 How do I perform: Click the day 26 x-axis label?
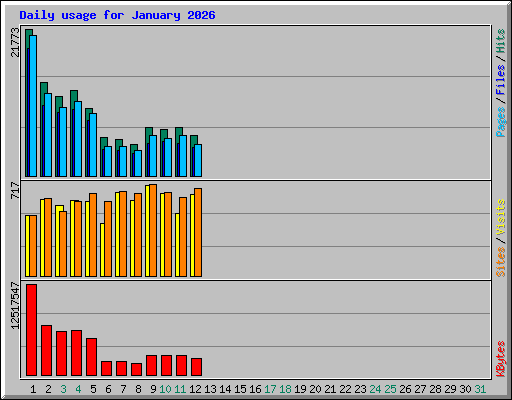[x=405, y=389]
